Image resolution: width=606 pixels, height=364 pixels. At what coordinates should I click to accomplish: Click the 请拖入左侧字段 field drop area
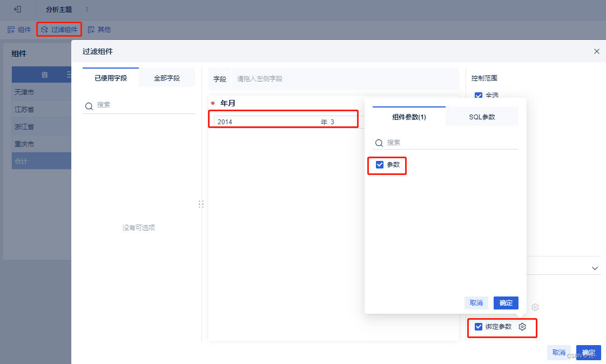click(x=345, y=79)
